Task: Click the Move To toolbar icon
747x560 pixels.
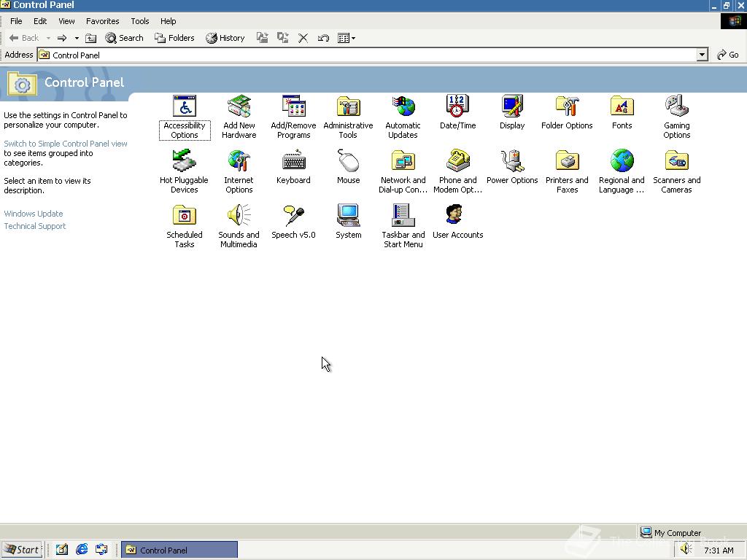Action: [262, 38]
